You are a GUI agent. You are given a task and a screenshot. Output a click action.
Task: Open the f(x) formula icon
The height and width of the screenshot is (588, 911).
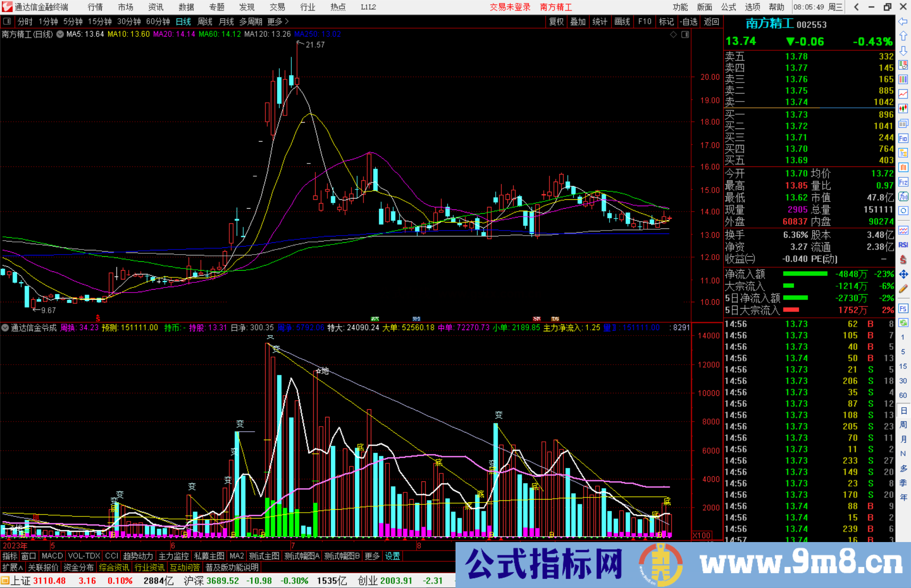tap(903, 196)
